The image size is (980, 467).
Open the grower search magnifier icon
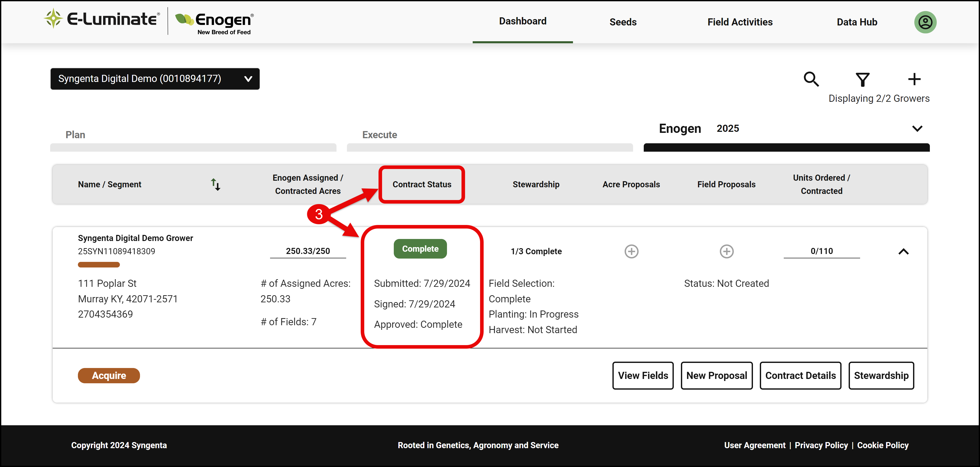[811, 79]
